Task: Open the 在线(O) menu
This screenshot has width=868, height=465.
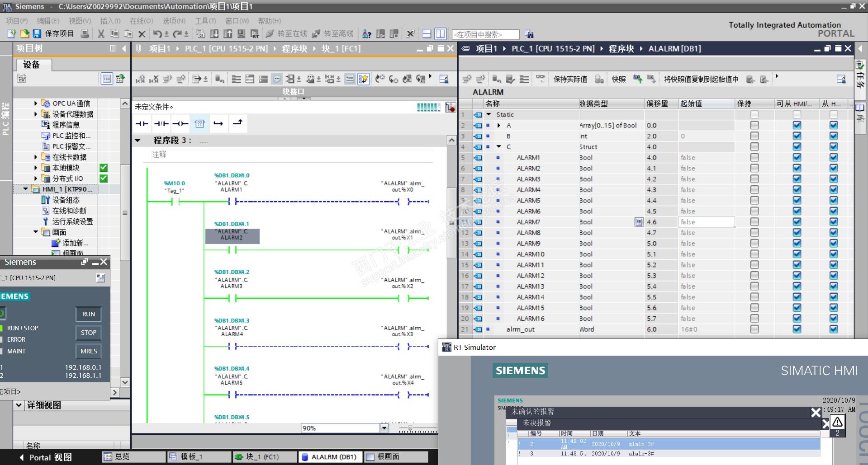Action: tap(141, 21)
